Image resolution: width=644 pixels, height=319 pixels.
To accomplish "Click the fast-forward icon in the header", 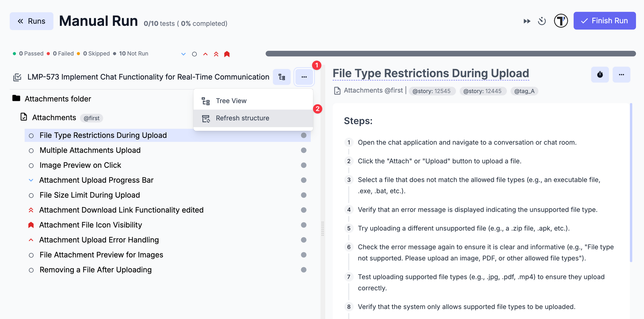I will [x=527, y=21].
